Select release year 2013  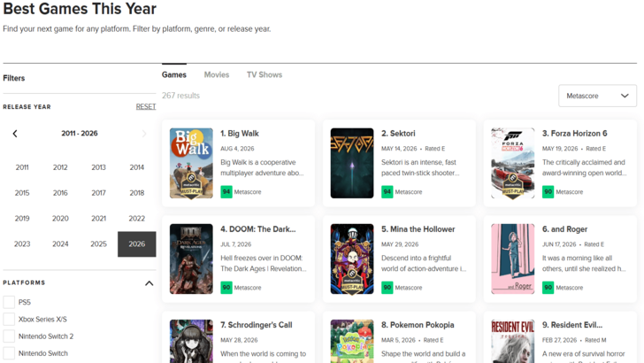98,167
